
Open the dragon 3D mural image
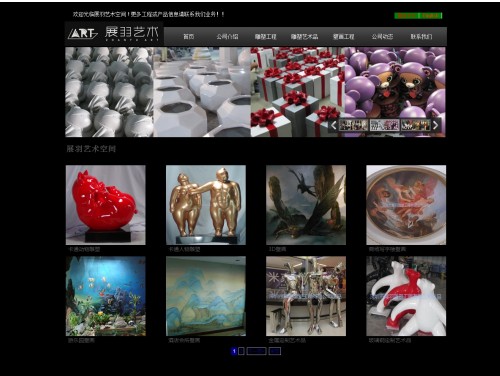pyautogui.click(x=306, y=205)
